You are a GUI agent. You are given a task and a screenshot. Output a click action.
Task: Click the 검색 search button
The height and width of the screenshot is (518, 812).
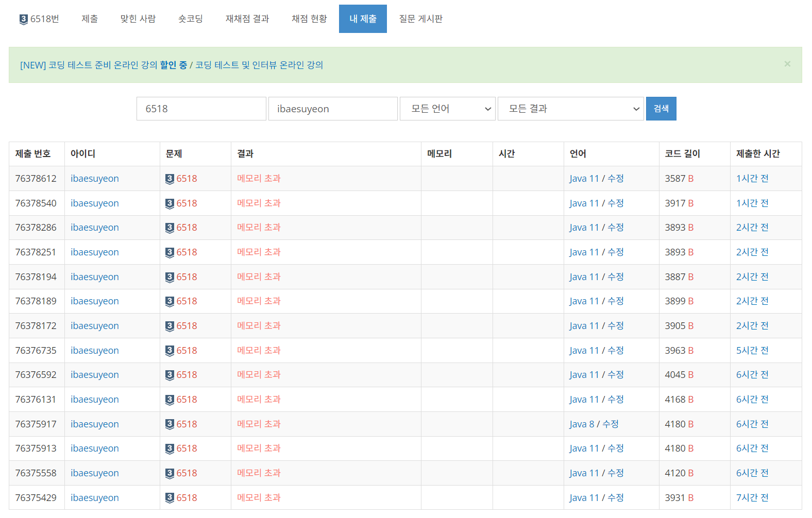tap(661, 109)
